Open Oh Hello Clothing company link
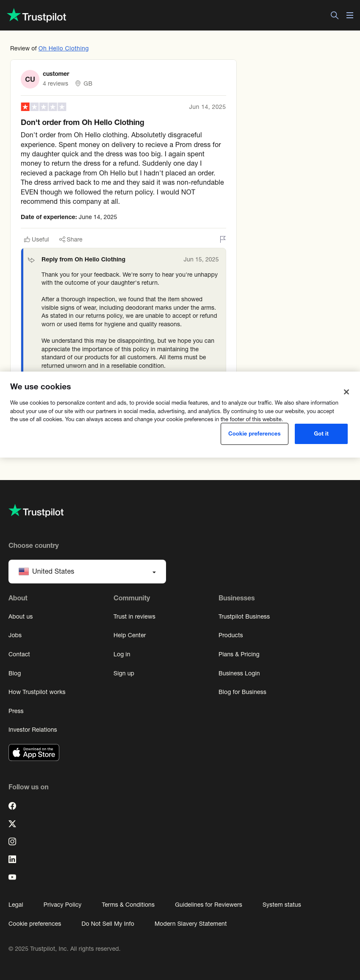 pyautogui.click(x=64, y=48)
